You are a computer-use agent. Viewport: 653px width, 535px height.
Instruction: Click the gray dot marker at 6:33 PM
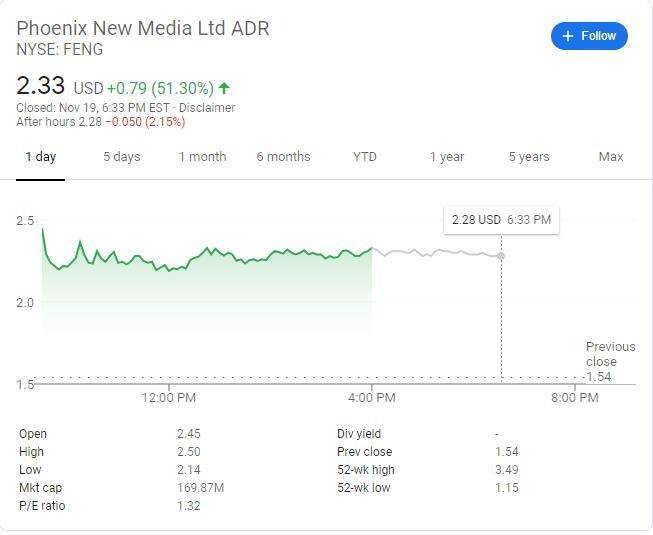501,256
